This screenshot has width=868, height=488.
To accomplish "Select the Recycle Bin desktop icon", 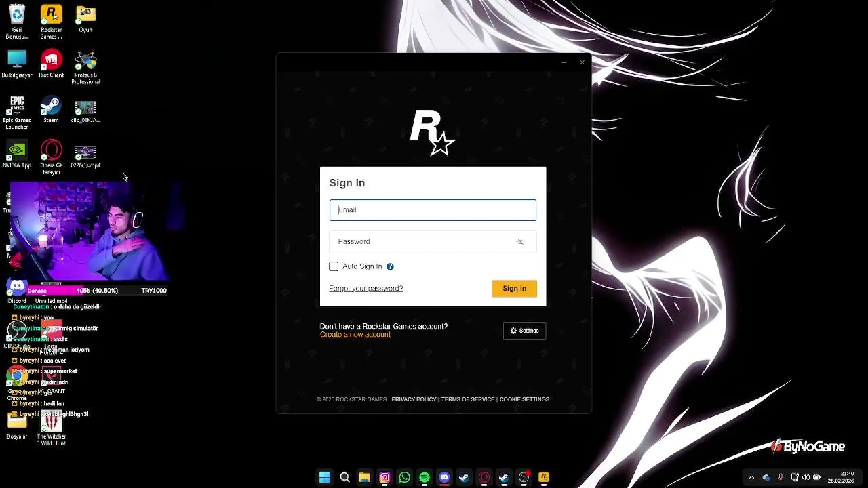I will (x=17, y=22).
